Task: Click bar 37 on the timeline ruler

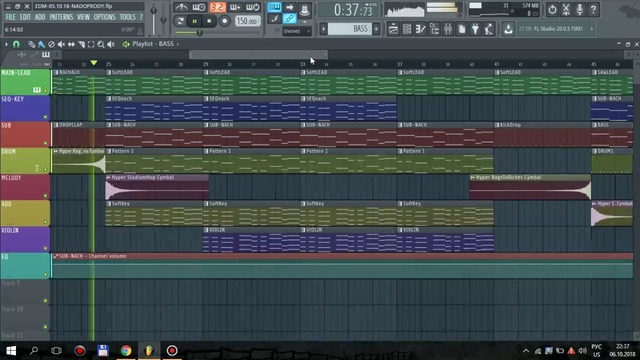Action: [400, 64]
